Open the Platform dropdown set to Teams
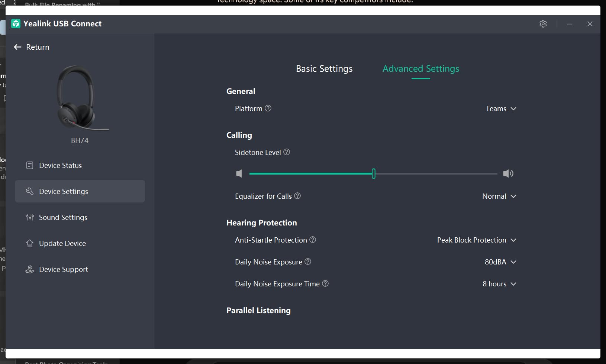The height and width of the screenshot is (364, 606). (x=501, y=108)
